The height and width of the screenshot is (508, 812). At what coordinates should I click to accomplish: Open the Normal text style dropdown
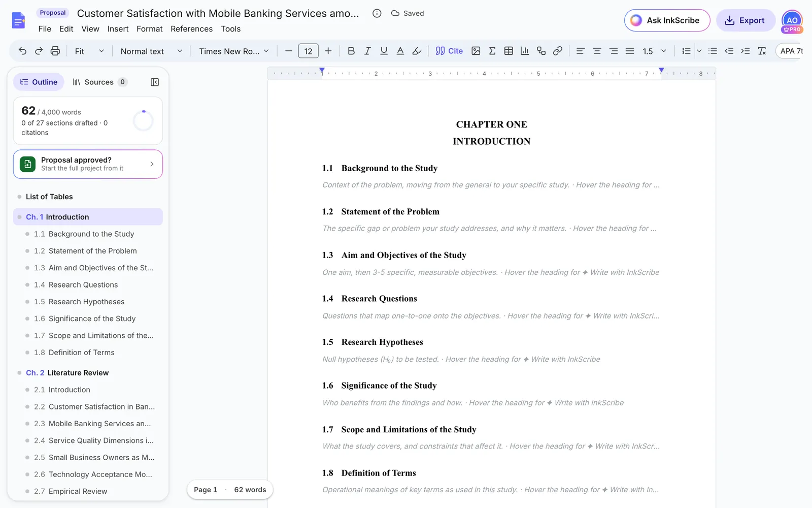pos(151,51)
